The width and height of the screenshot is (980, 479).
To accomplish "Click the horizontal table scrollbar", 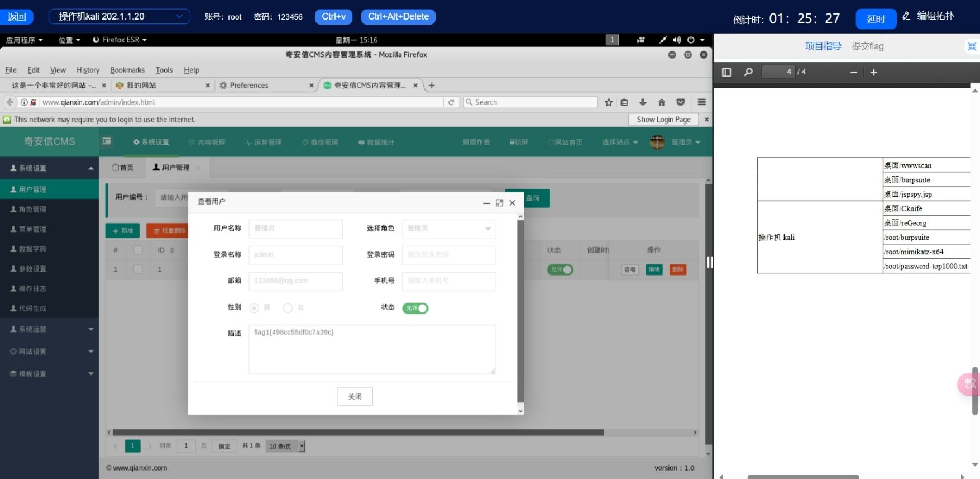I will tap(358, 433).
